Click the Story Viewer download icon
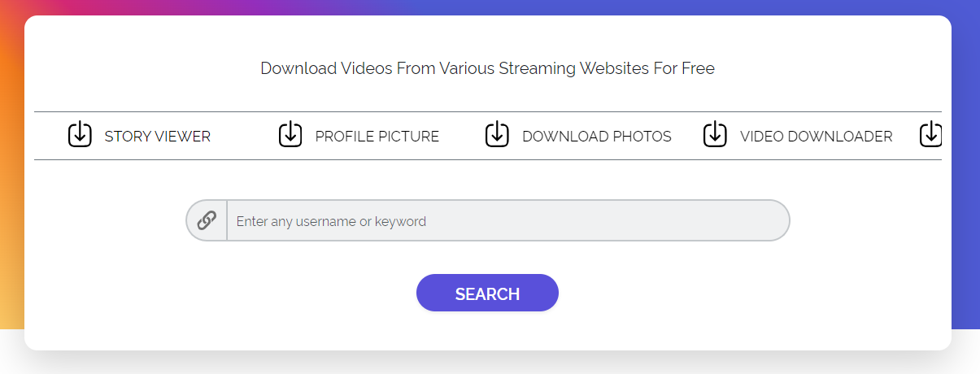Screen dimensions: 980x374 point(80,134)
